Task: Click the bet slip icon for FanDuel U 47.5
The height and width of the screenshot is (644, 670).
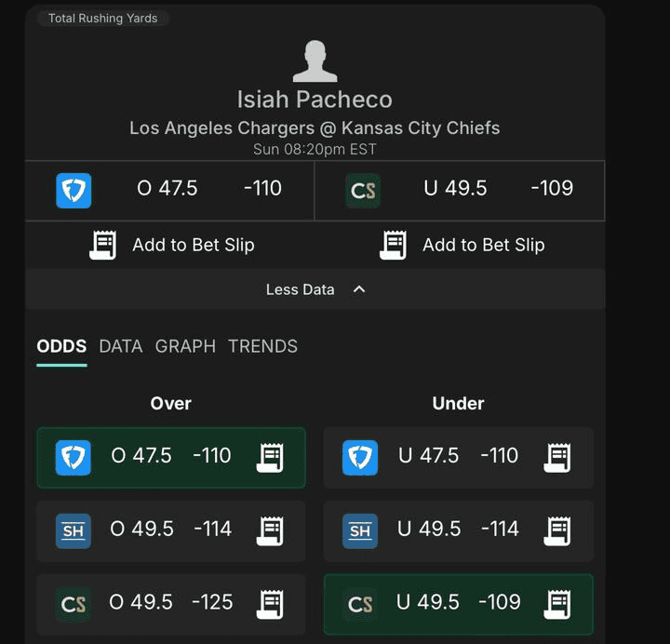Action: (x=557, y=456)
